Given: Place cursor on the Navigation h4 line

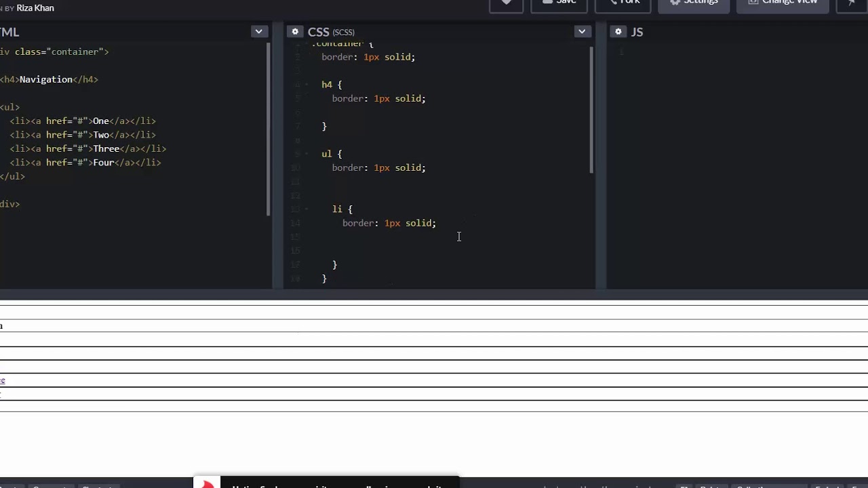Looking at the screenshot, I should 49,79.
